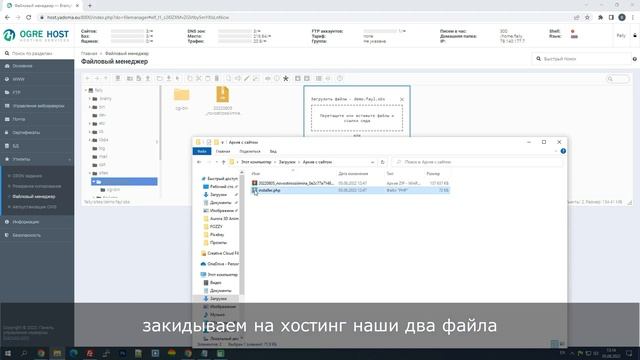Click the dashed drag-and-drop upload area
The height and width of the screenshot is (360, 640).
[357, 118]
